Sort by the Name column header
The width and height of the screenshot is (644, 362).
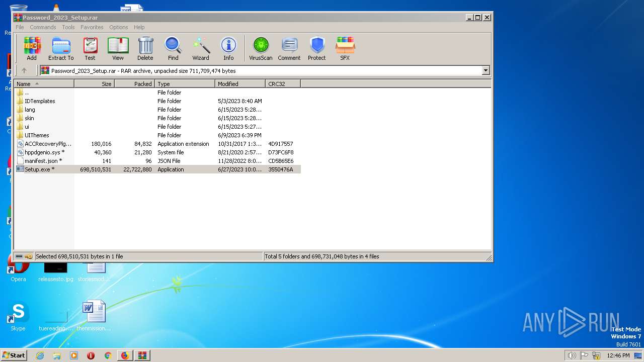44,84
